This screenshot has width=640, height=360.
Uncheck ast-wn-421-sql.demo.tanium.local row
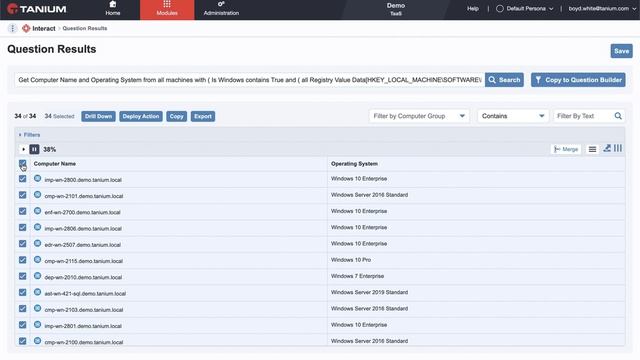tap(22, 293)
